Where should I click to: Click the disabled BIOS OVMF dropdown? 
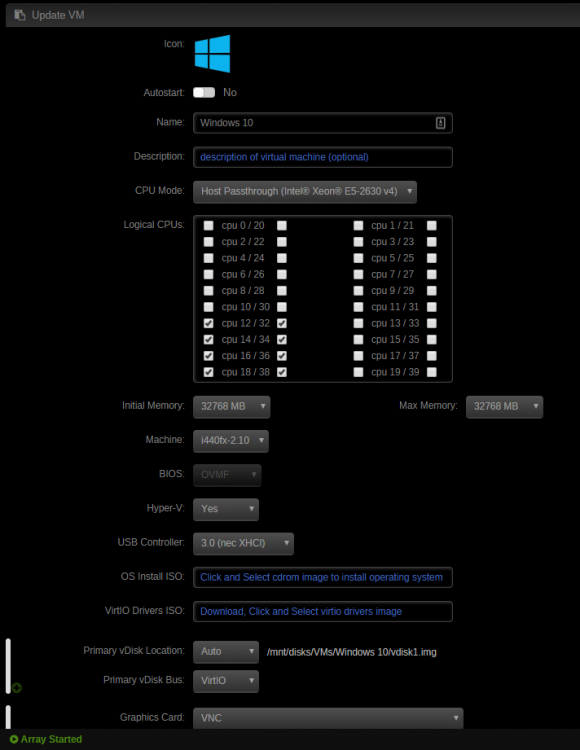tap(227, 475)
